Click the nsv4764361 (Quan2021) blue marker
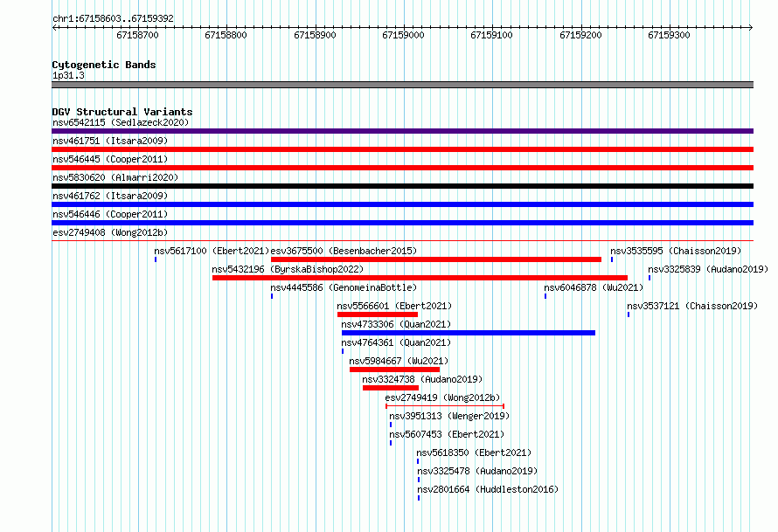Screen dimensions: 778x532 point(343,351)
